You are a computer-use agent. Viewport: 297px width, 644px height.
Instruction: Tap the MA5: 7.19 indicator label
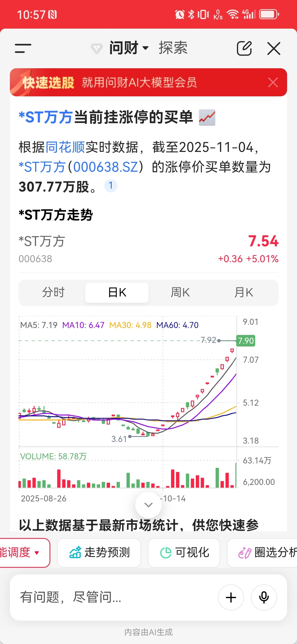(39, 325)
